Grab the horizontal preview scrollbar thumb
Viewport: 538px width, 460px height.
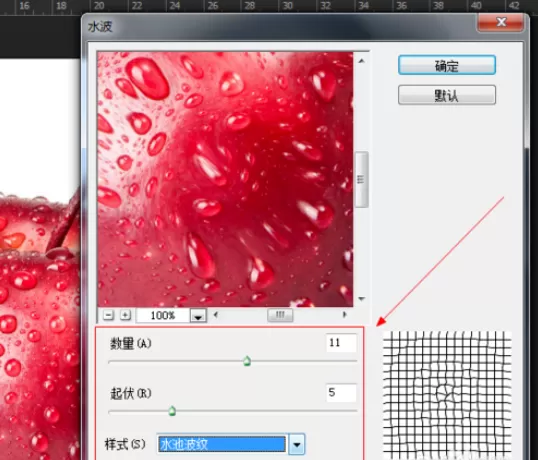[x=280, y=315]
